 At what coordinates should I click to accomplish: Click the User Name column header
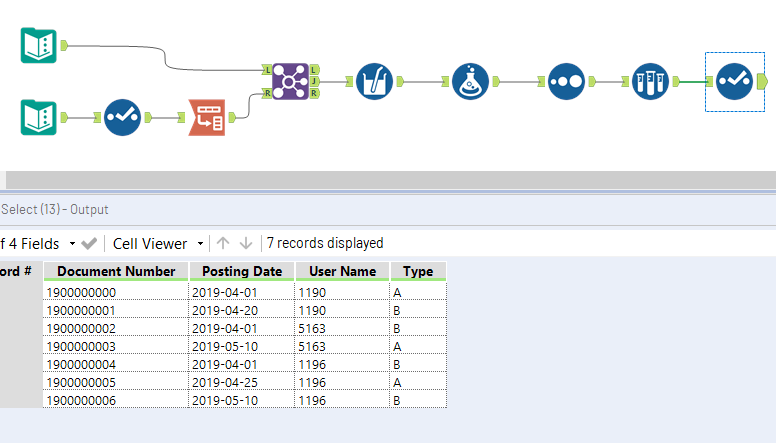(342, 271)
